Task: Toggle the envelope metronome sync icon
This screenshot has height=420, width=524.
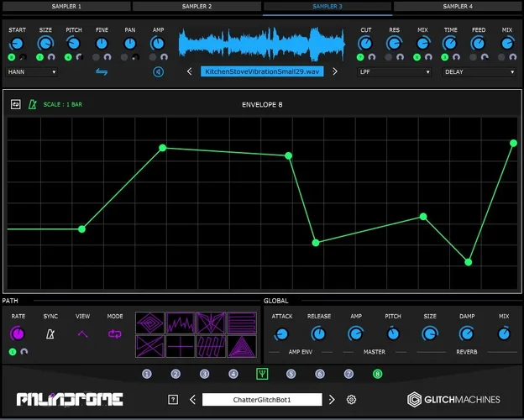Action: pos(33,105)
